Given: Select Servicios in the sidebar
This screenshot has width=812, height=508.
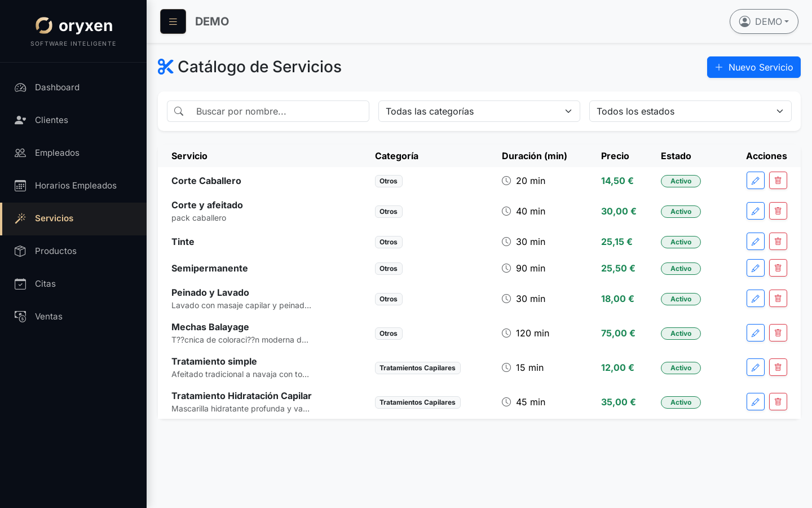Looking at the screenshot, I should [x=73, y=218].
